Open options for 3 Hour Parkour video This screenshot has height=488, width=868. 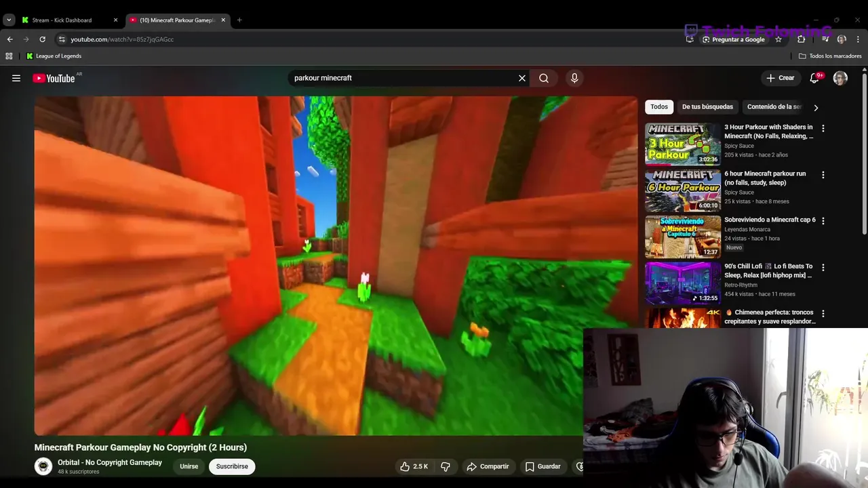click(823, 128)
